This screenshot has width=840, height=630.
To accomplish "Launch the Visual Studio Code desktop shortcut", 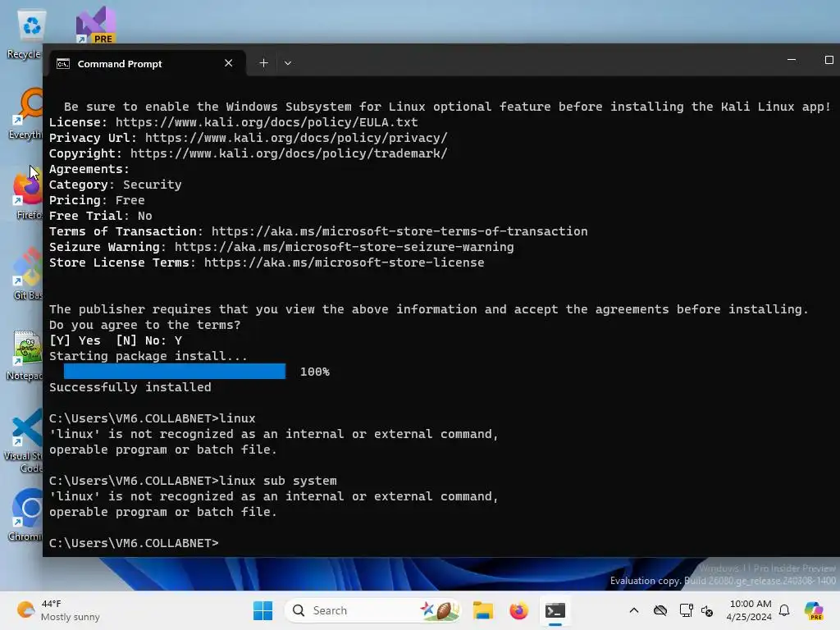I will (25, 441).
